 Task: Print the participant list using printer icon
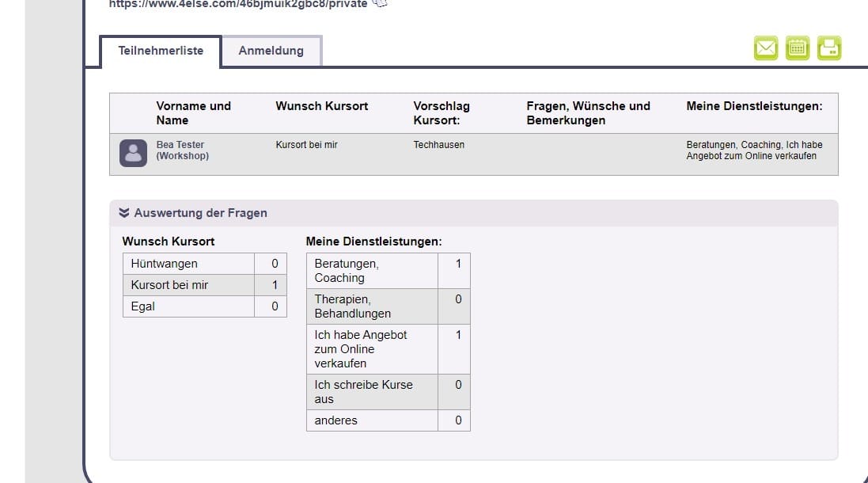828,48
